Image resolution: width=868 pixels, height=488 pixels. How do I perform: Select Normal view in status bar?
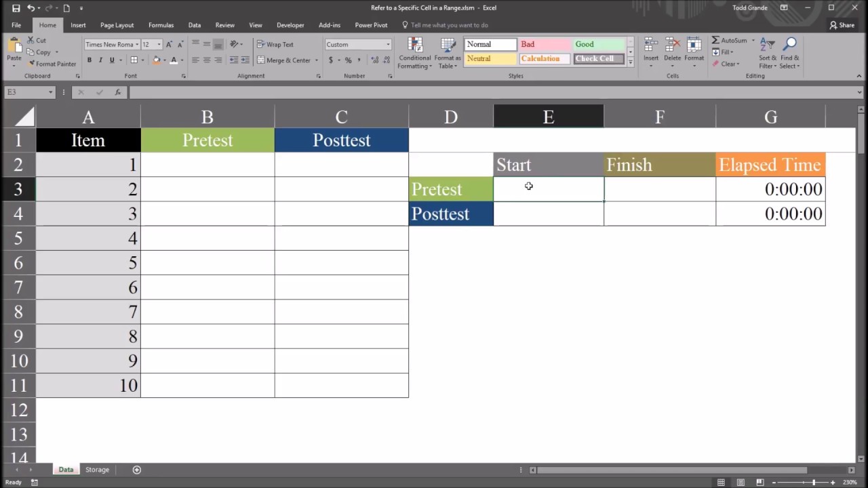722,483
